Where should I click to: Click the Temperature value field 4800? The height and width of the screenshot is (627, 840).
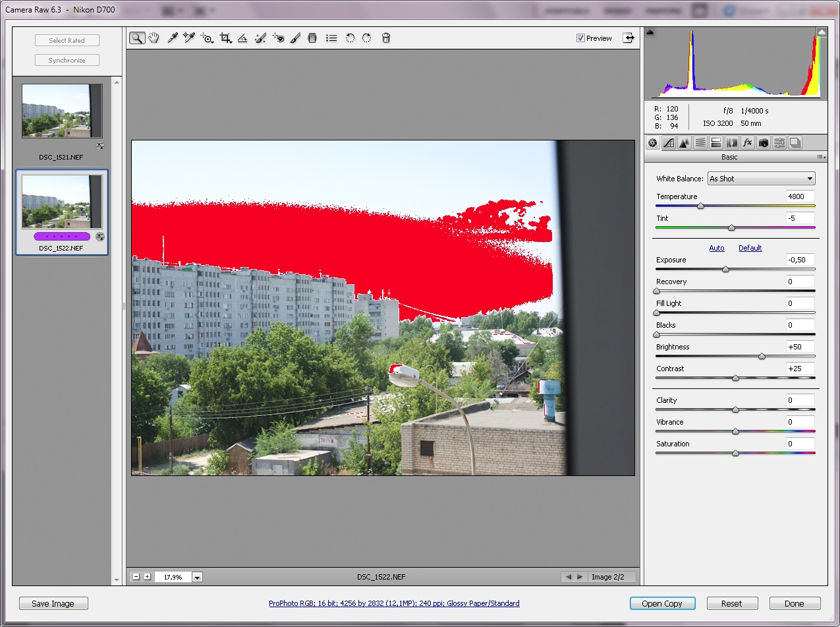coord(800,196)
